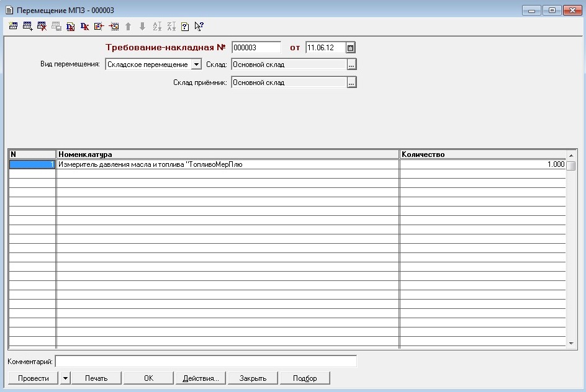Screen dimensions: 586x392
Task: Open the calendar picker next to date
Action: [351, 48]
